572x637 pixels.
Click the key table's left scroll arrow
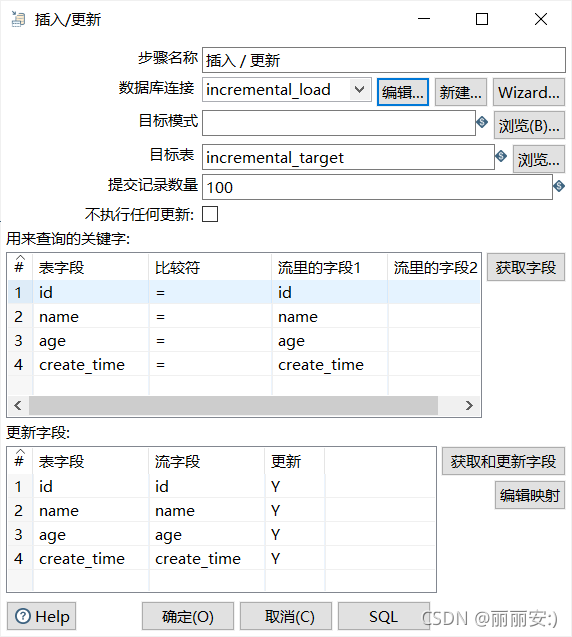point(18,405)
